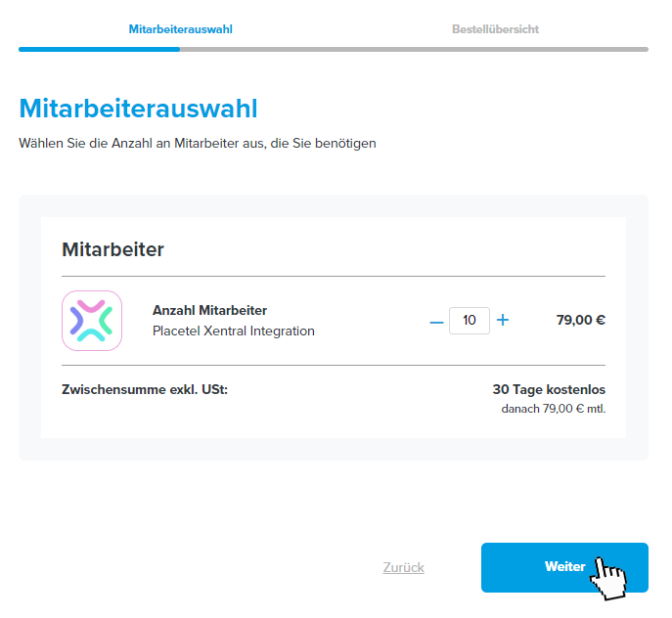Screen dimensions: 672x618
Task: Click 'Placetel Xentral Integration' text
Action: pos(234,331)
